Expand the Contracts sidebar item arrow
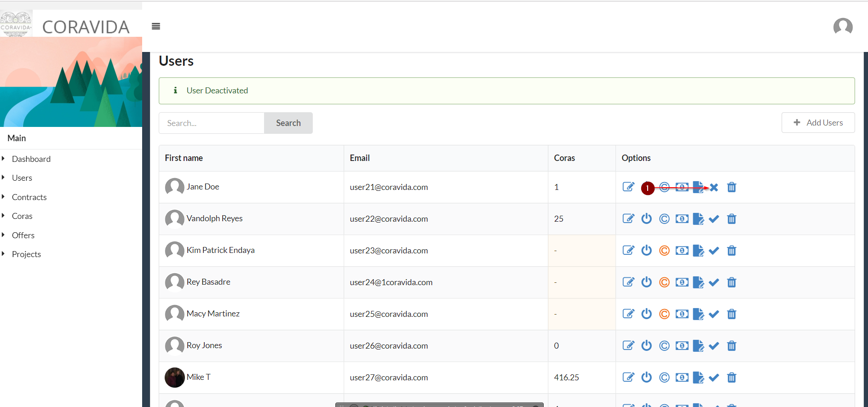 [3, 197]
